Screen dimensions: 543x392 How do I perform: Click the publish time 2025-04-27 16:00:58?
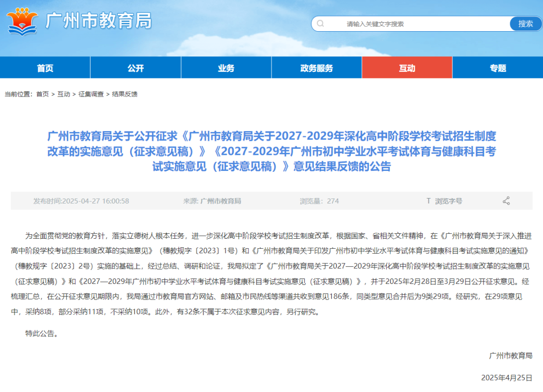(81, 201)
